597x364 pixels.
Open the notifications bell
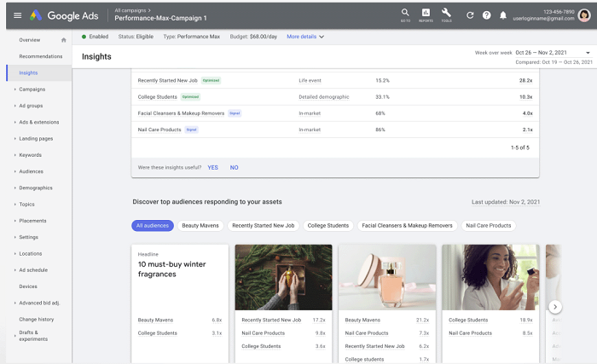503,15
